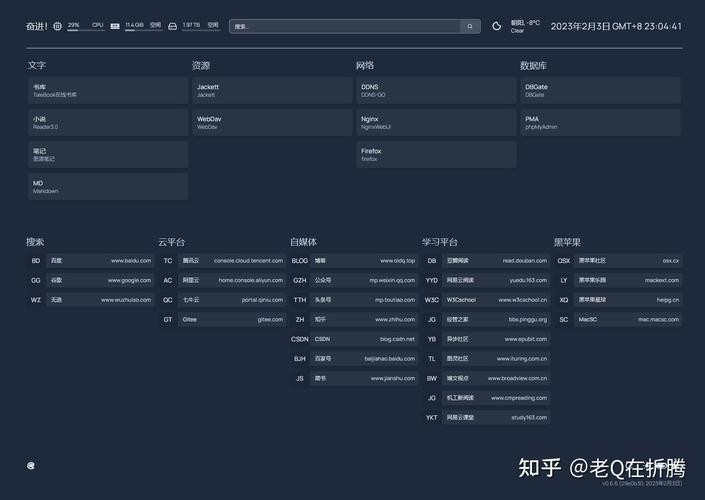Screen dimensions: 705x500
Task: Click the 11.4 GB memory usage bar
Action: (143, 30)
